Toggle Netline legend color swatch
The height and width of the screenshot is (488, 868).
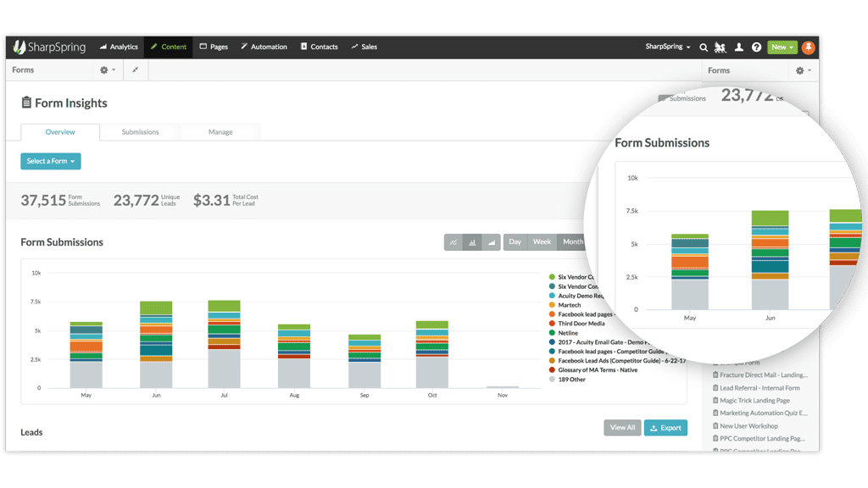pos(552,333)
